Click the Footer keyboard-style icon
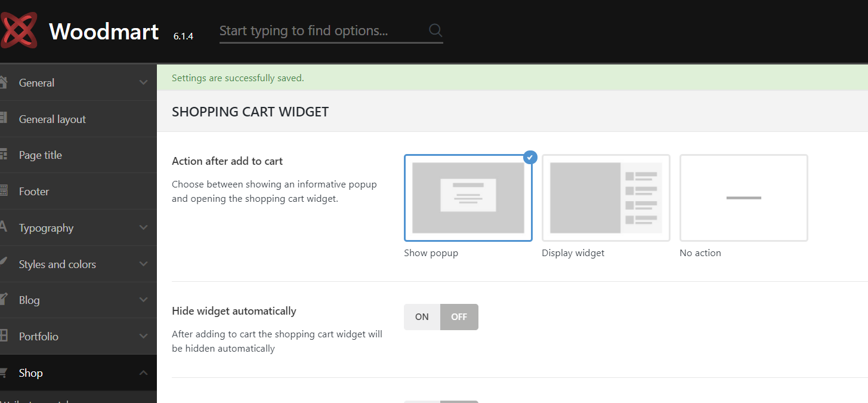Image resolution: width=868 pixels, height=403 pixels. coord(4,191)
